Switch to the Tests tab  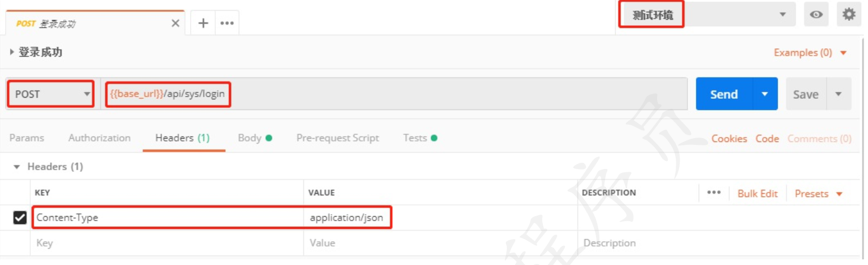click(x=421, y=138)
